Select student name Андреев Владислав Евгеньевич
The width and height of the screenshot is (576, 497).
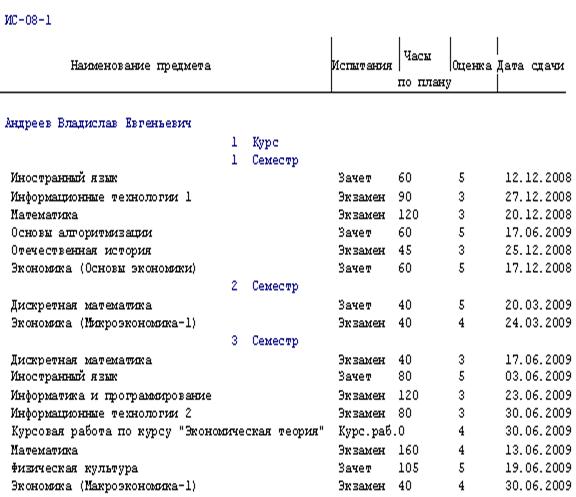point(98,123)
